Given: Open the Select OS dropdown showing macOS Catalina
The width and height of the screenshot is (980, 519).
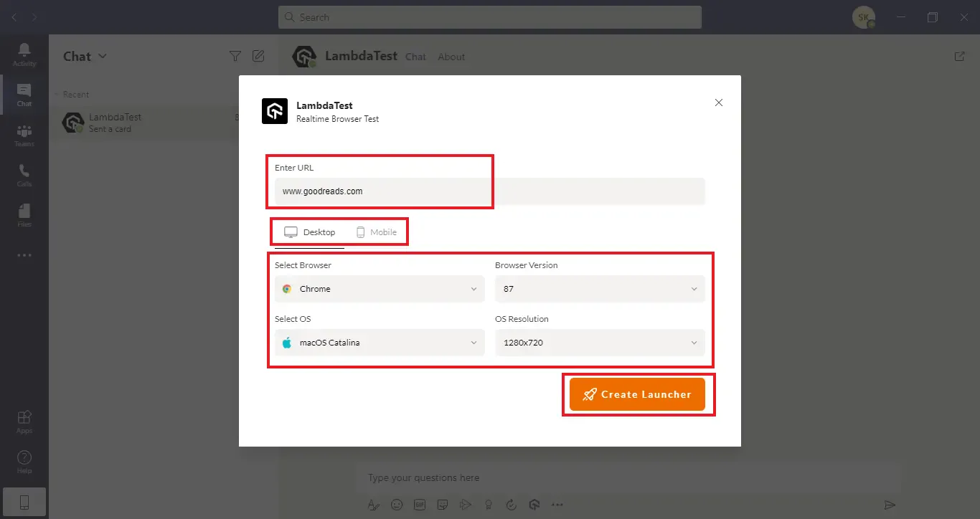Looking at the screenshot, I should pyautogui.click(x=379, y=343).
